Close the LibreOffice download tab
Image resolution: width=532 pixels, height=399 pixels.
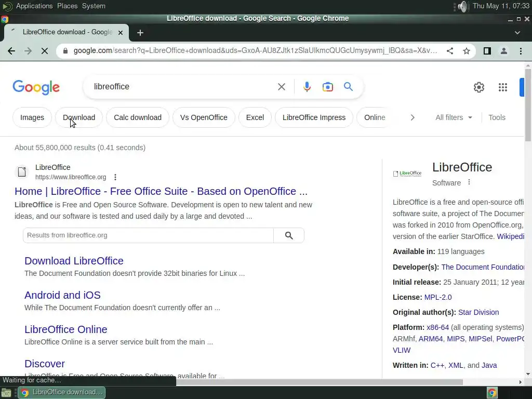pos(121,33)
